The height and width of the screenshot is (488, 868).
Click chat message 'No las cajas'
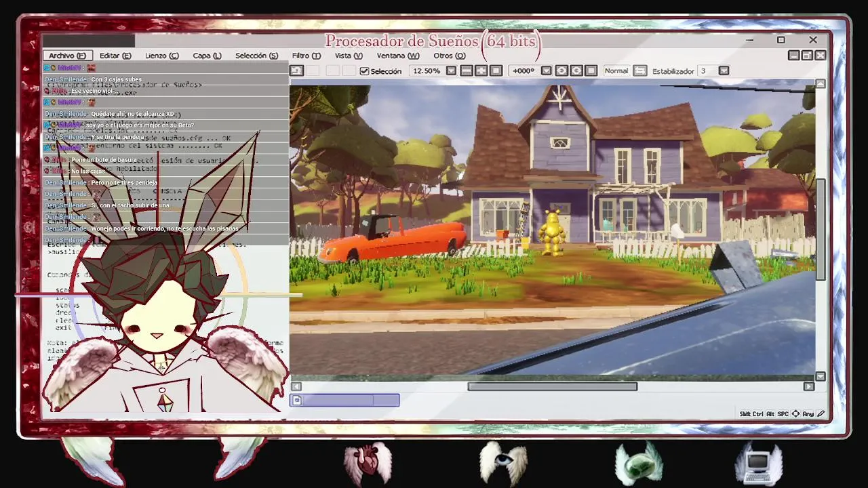tap(87, 171)
